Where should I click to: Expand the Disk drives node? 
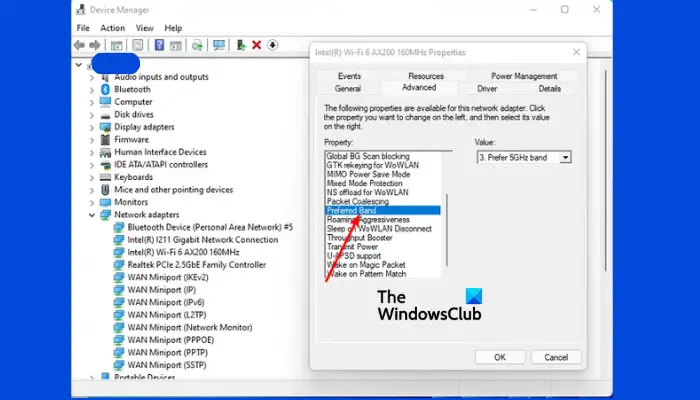[x=92, y=115]
